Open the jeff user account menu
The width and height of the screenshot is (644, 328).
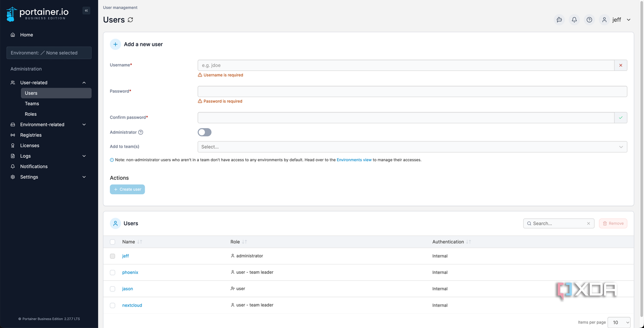[x=616, y=20]
